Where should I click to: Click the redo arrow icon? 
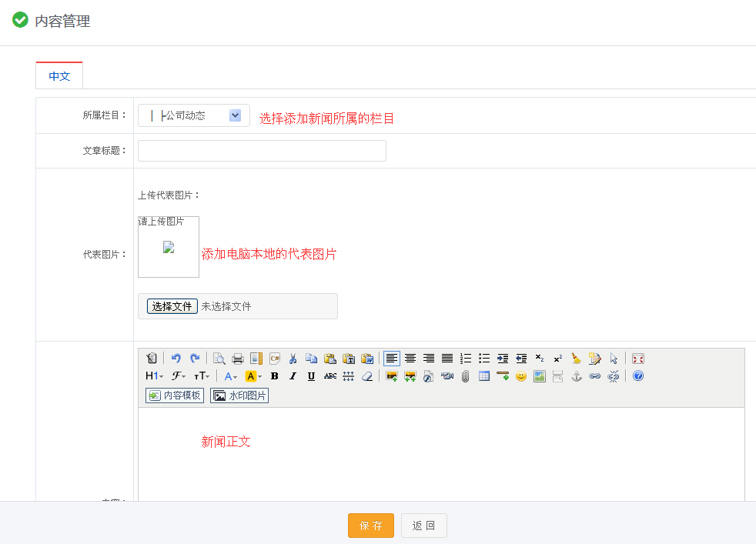195,359
